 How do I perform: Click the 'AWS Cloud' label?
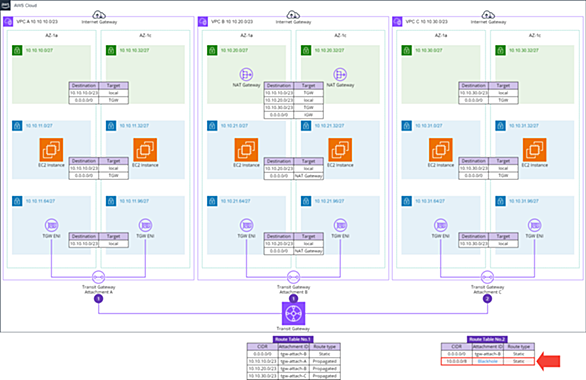(x=25, y=6)
